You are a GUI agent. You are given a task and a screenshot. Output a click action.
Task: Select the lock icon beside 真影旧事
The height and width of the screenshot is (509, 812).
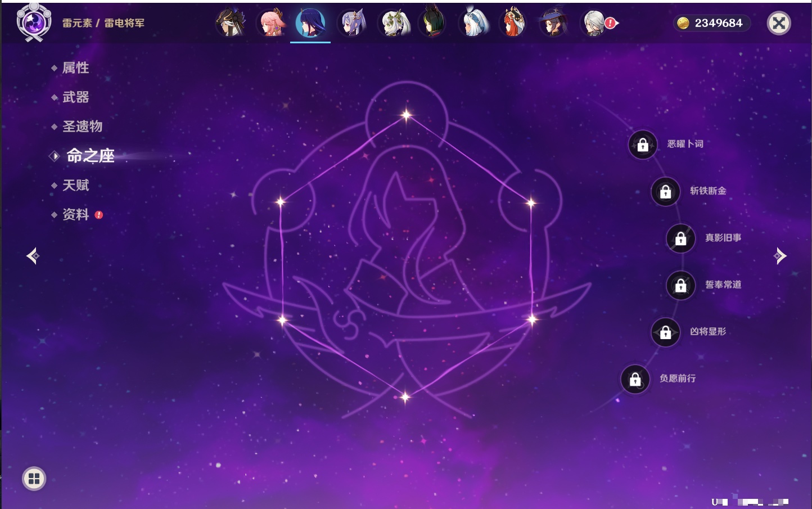coord(681,238)
